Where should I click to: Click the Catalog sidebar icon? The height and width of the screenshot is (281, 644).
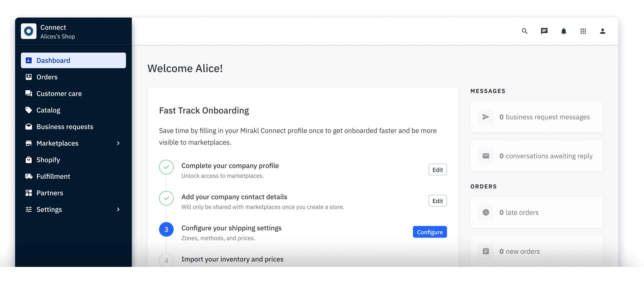pos(29,110)
